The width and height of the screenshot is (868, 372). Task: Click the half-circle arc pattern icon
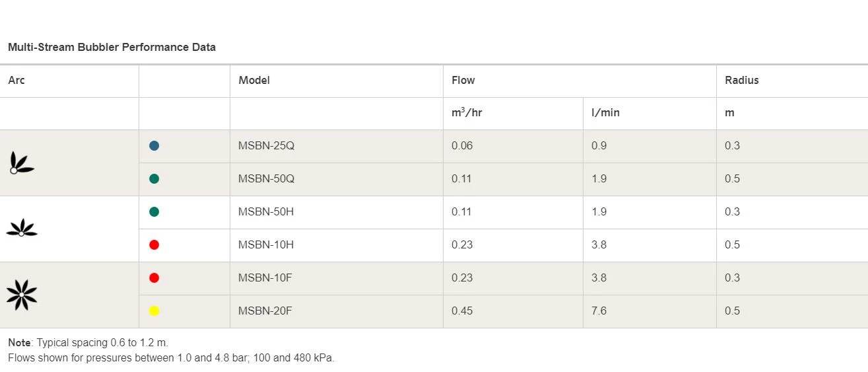(22, 228)
